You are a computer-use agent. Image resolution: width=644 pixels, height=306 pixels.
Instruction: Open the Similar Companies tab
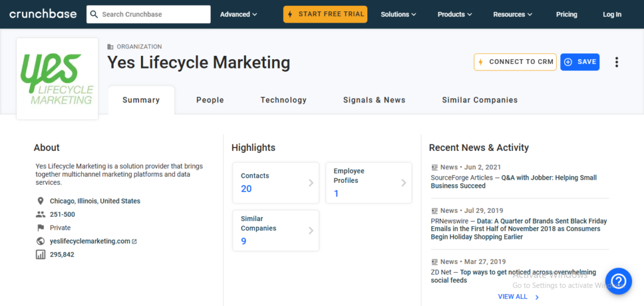point(480,100)
